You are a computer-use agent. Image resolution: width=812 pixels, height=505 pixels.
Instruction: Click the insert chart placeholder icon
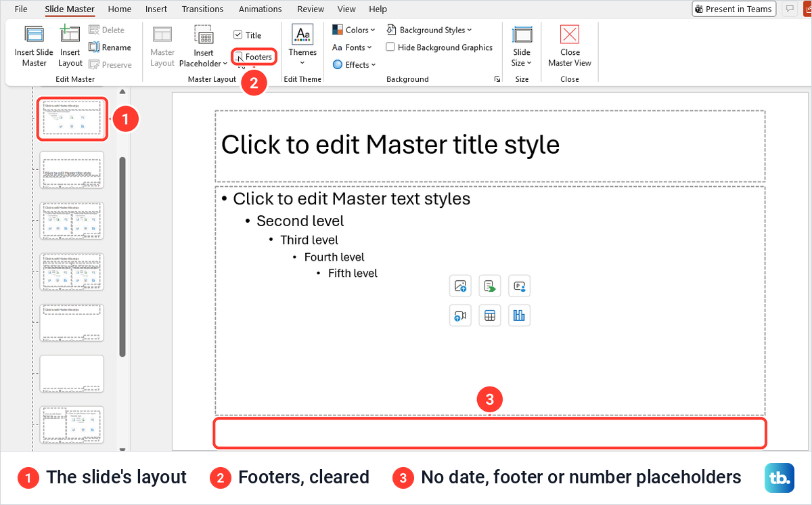point(519,315)
